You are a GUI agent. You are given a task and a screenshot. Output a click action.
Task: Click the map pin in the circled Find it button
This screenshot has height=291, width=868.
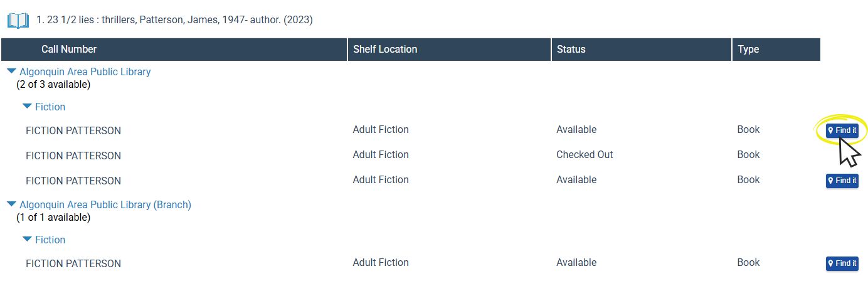pyautogui.click(x=831, y=130)
